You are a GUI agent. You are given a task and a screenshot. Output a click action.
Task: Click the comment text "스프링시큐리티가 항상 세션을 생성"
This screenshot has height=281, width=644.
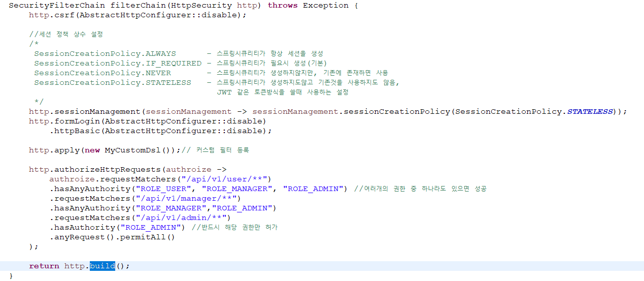269,53
